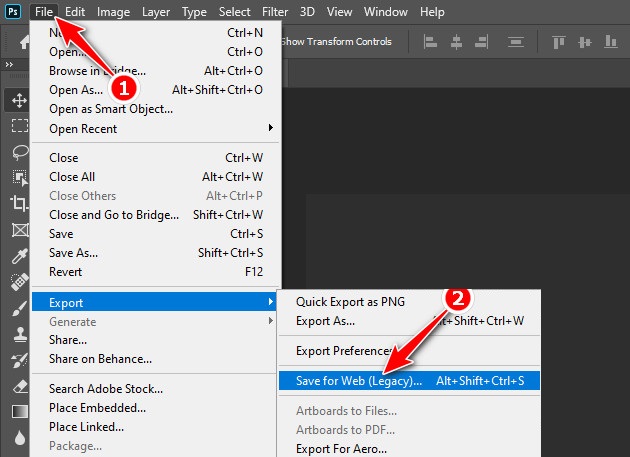
Task: Select the Move tool
Action: [x=19, y=100]
